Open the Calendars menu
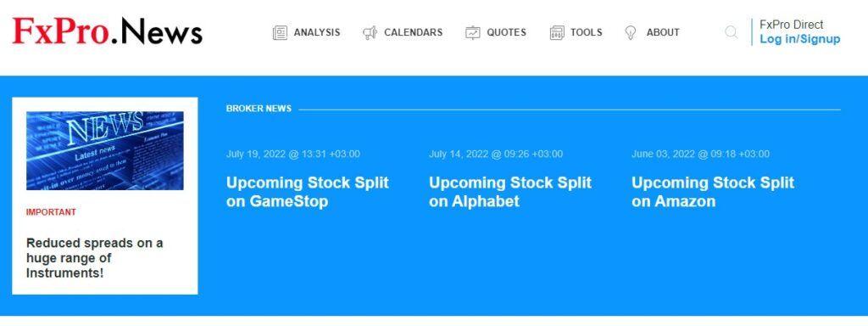The width and height of the screenshot is (868, 326). (x=414, y=33)
